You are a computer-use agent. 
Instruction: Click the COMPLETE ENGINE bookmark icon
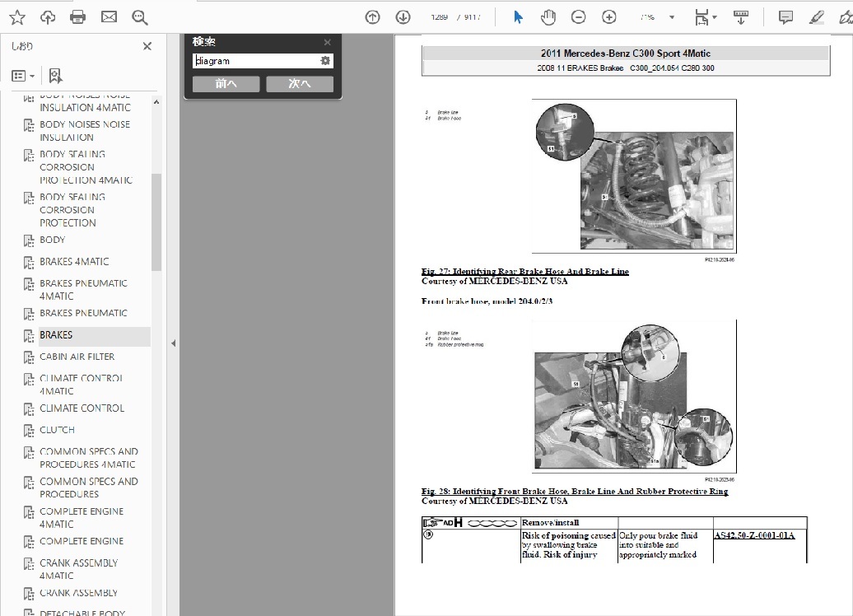click(x=29, y=541)
